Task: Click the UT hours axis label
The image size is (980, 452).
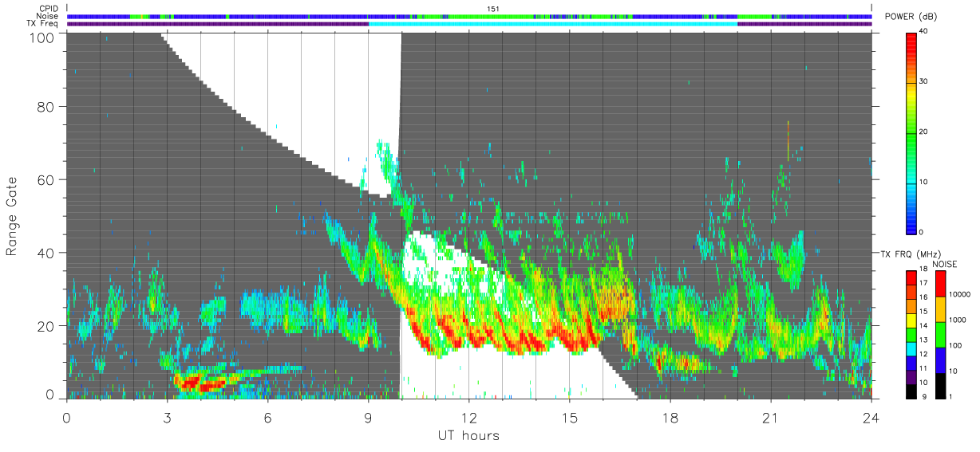Action: click(x=468, y=436)
